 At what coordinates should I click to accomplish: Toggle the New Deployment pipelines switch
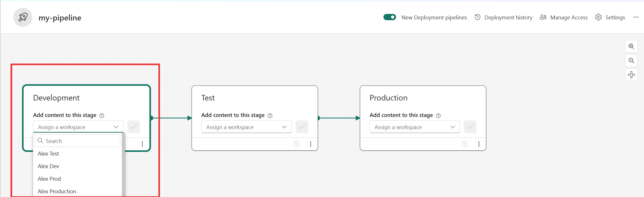tap(389, 17)
